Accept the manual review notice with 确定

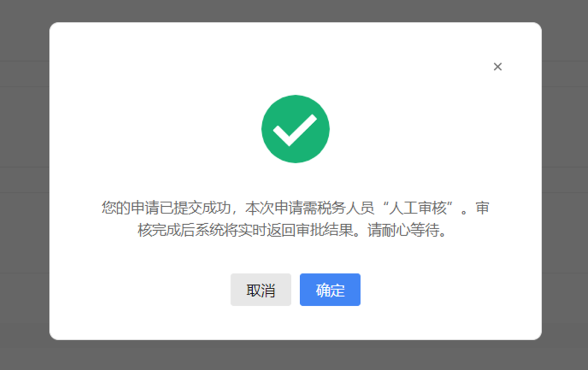pos(330,289)
